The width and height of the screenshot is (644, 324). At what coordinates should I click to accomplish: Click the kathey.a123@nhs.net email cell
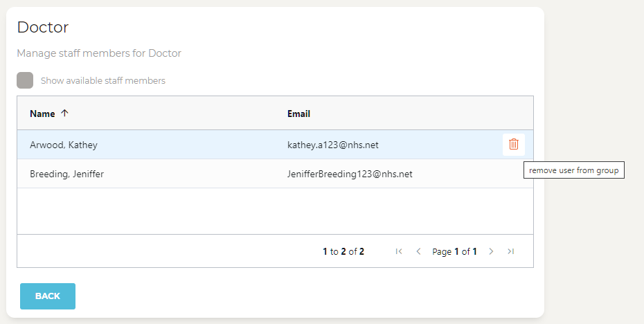click(x=333, y=145)
